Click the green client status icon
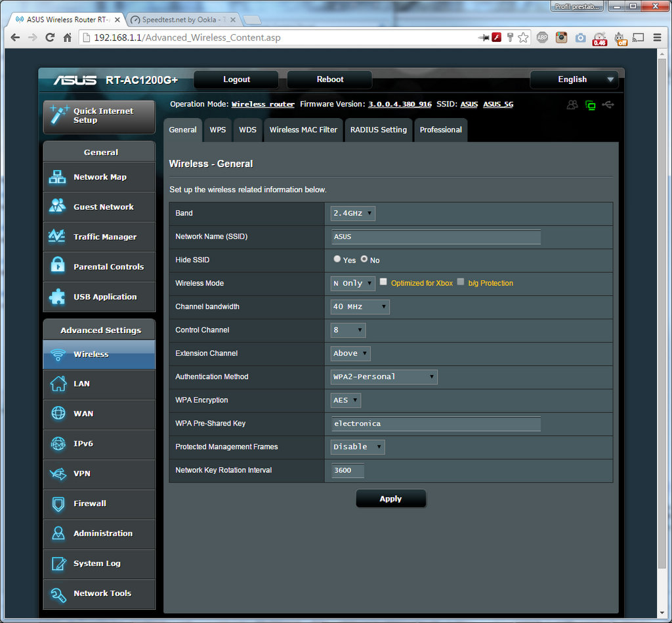This screenshot has width=672, height=623. click(x=591, y=105)
